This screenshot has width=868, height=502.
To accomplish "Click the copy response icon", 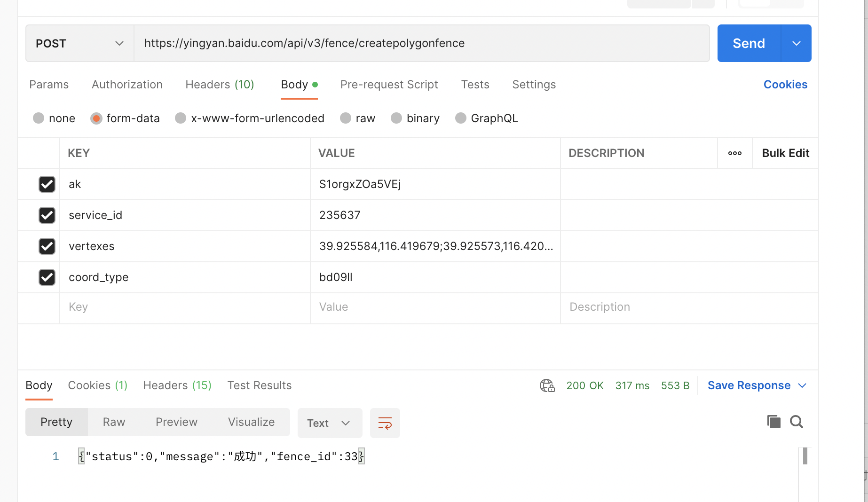I will 773,422.
